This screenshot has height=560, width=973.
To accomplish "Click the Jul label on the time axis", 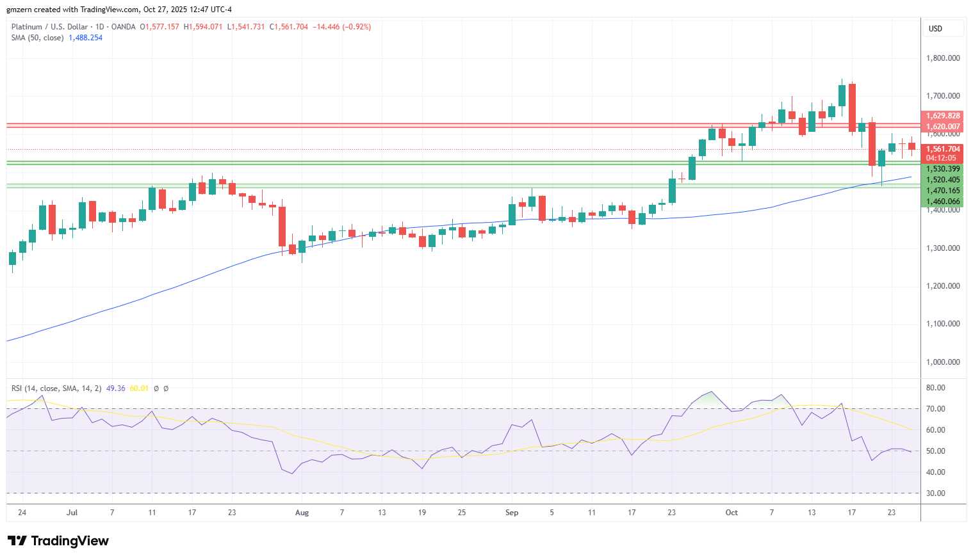I will coord(72,513).
